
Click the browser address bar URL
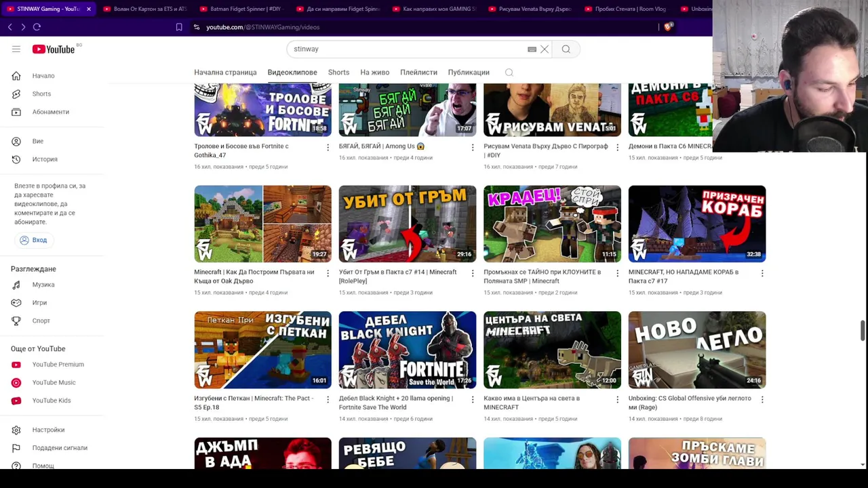pos(262,27)
